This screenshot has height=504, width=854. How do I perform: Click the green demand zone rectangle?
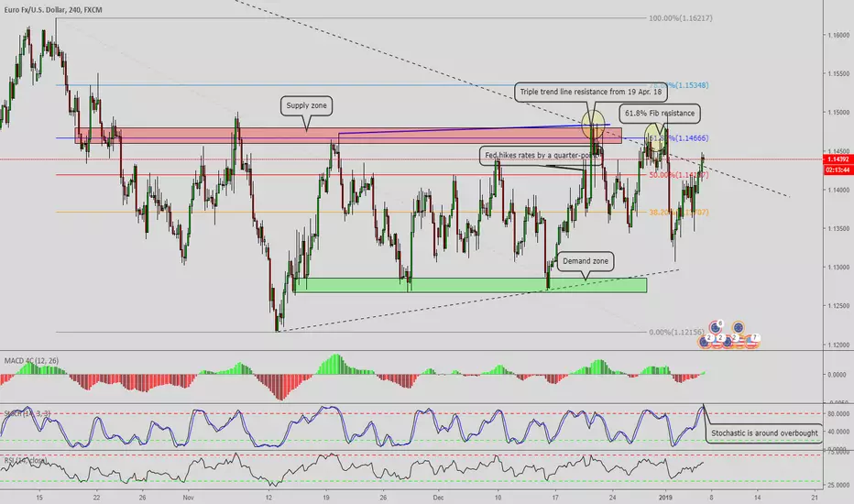[x=471, y=285]
